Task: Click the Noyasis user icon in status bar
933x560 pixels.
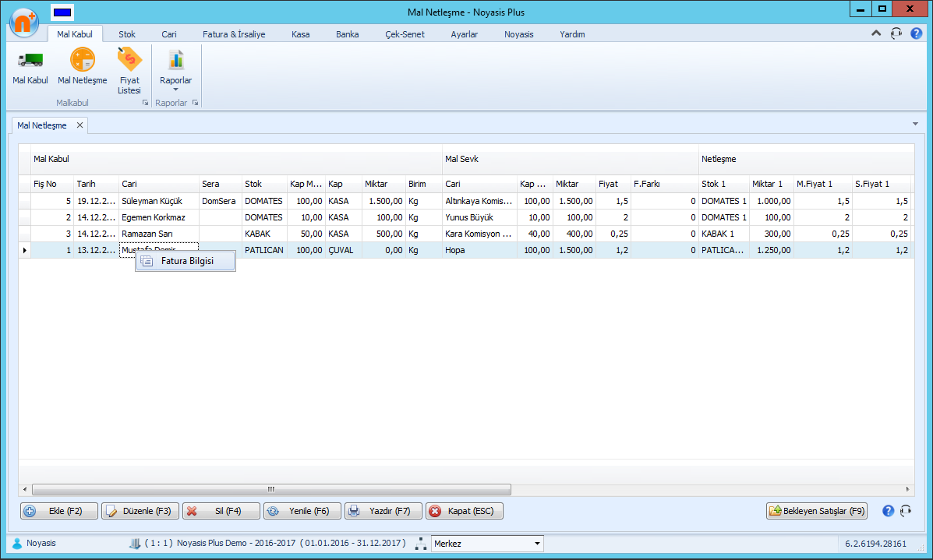Action: point(16,544)
